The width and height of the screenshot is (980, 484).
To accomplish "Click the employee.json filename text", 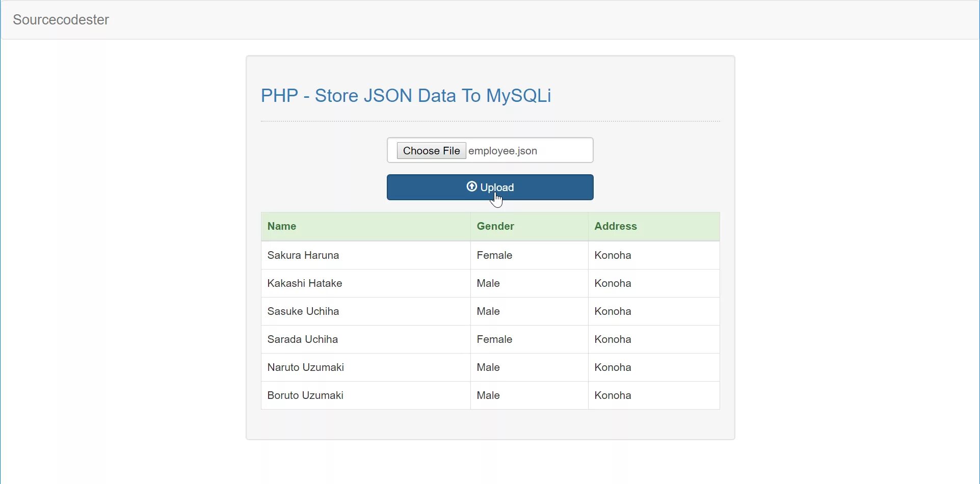I will click(x=502, y=151).
